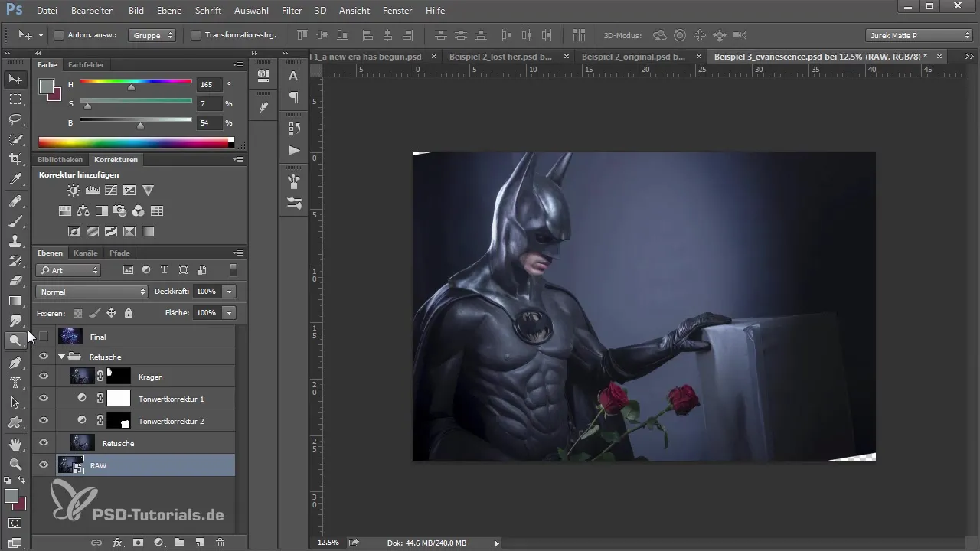Show the hidden Final layer
This screenshot has width=980, height=551.
tap(44, 336)
